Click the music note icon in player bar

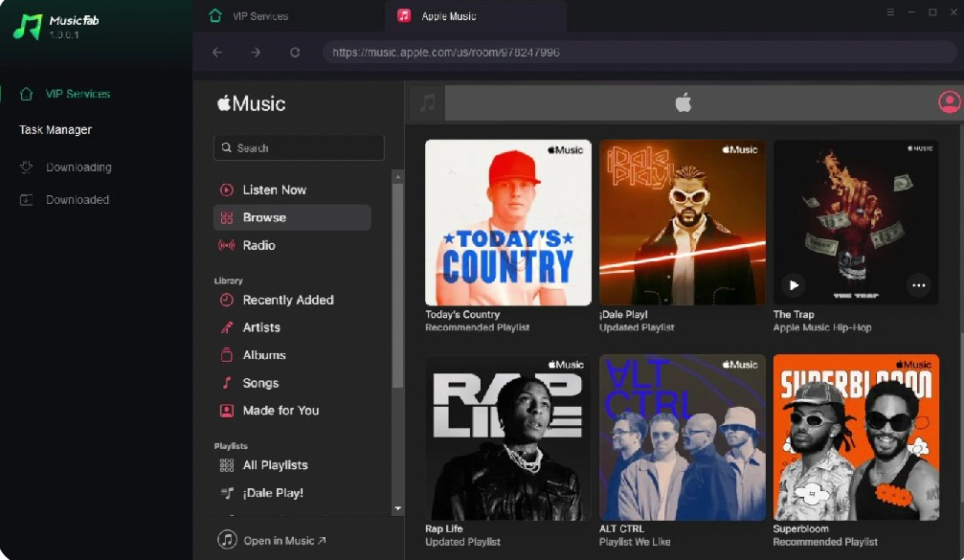(x=427, y=102)
